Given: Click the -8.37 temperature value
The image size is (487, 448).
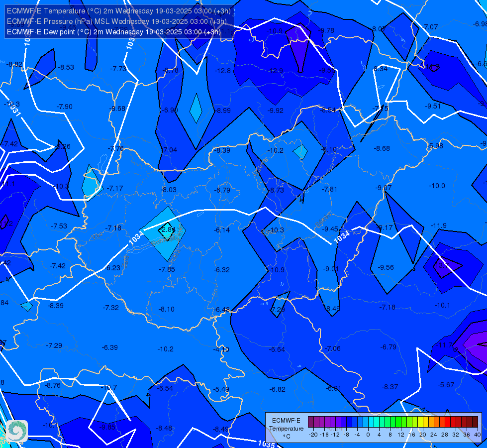Looking at the screenshot, I should coord(390,387).
